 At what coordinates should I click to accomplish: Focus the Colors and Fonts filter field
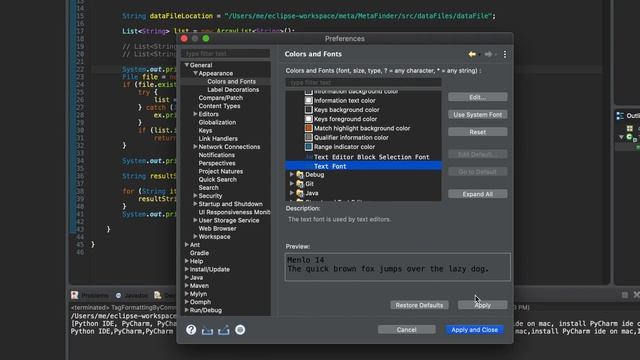click(x=363, y=82)
